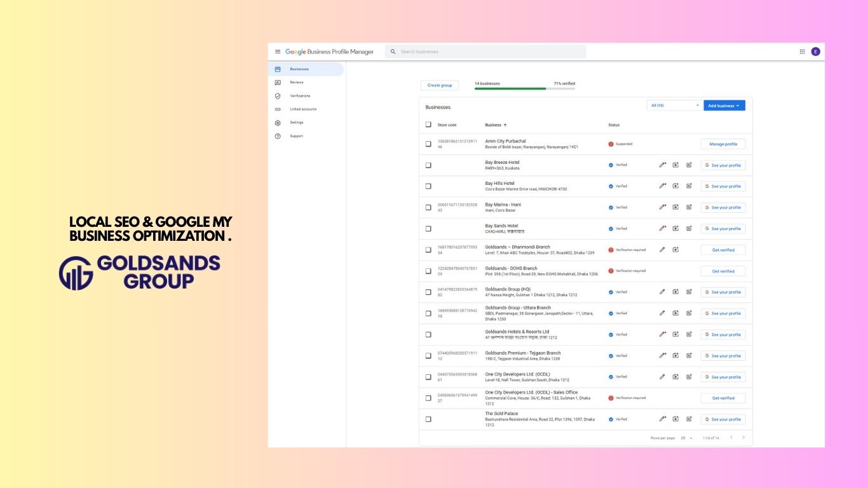
Task: Open the All (14) filter dropdown
Action: (x=675, y=105)
